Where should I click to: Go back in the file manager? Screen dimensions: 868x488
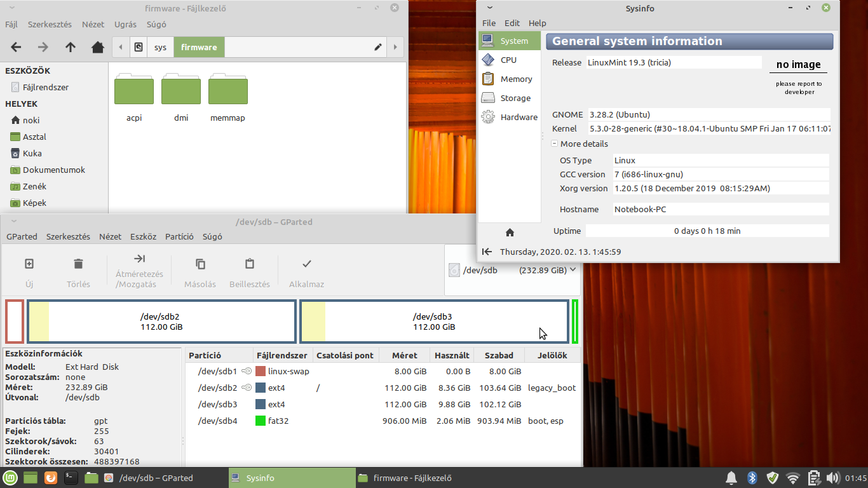tap(17, 47)
